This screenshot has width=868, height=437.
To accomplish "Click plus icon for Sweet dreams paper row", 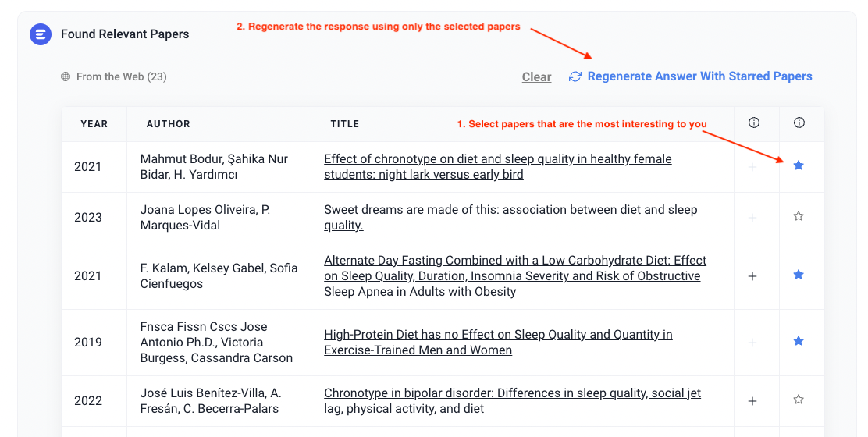I will click(x=752, y=217).
